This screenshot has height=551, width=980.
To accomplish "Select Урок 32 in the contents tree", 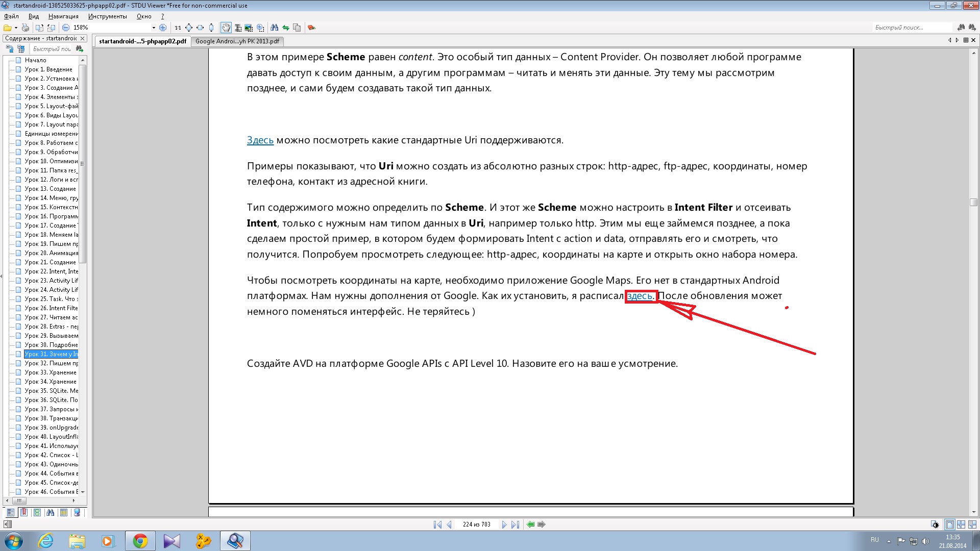I will (x=51, y=363).
